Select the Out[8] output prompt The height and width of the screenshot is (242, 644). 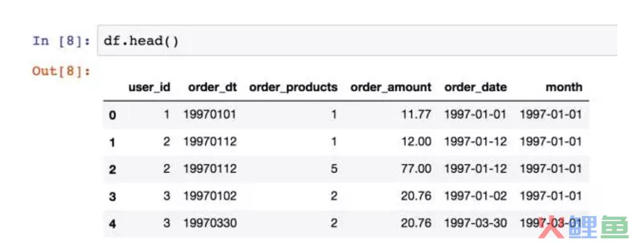click(61, 71)
